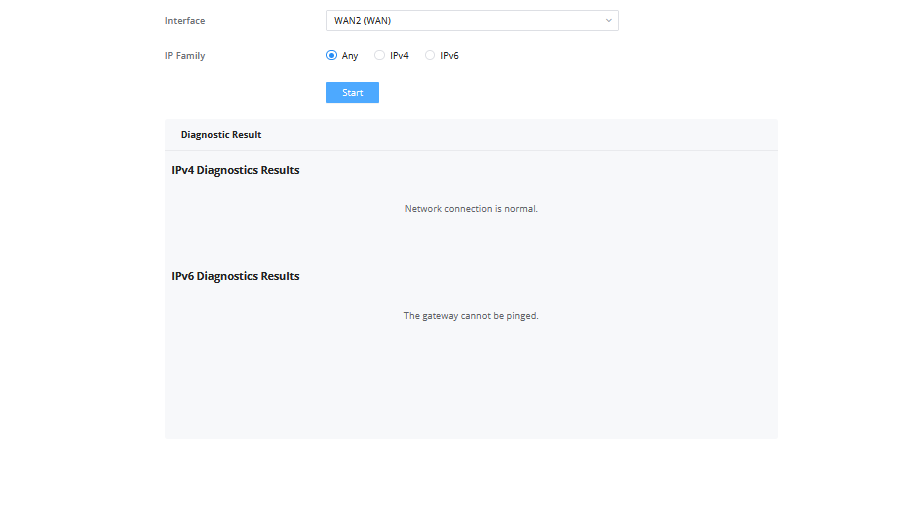Screen dimensions: 920x529
Task: Click the Interface field label
Action: [x=185, y=21]
